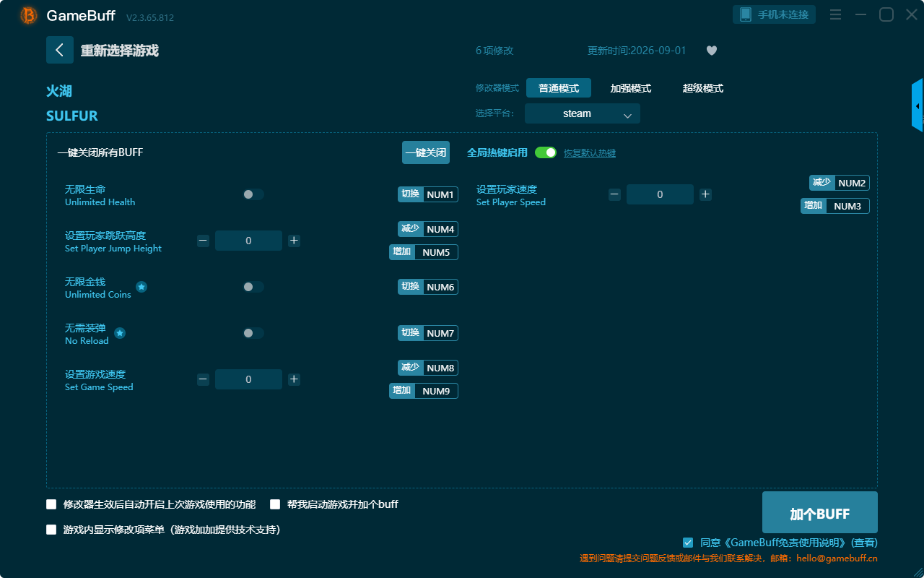The image size is (924, 578).
Task: Click the Set Player Jump Height value field
Action: coord(248,241)
